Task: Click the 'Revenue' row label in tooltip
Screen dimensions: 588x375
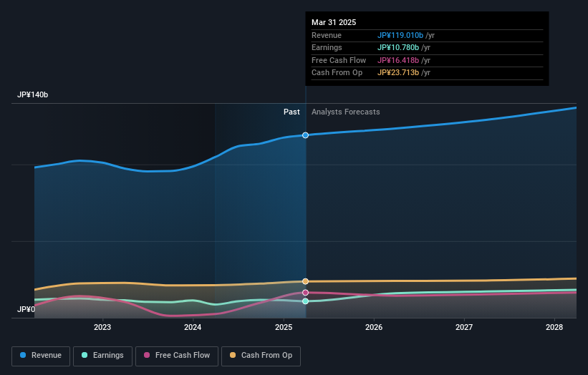Action: click(327, 35)
